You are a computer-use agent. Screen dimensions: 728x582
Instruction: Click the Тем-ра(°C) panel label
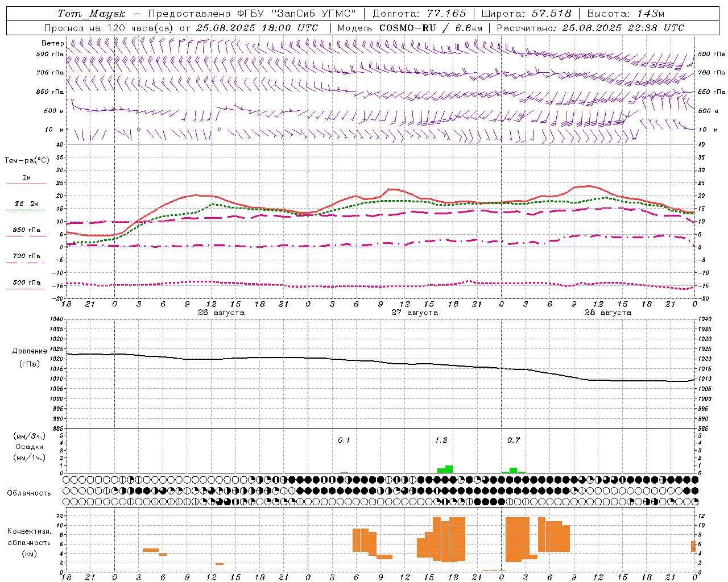pyautogui.click(x=27, y=161)
